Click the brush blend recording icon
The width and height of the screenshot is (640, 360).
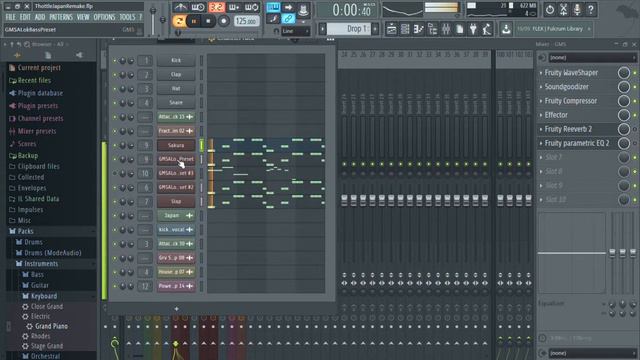273,18
